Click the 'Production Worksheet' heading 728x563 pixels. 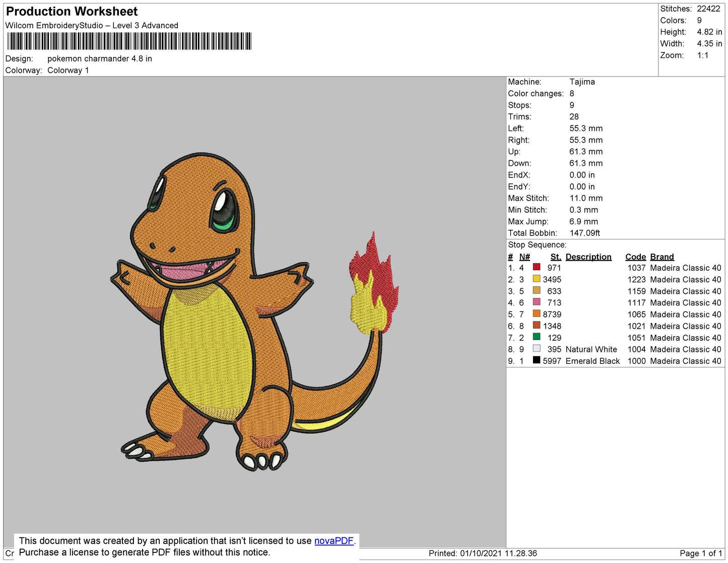click(x=72, y=12)
